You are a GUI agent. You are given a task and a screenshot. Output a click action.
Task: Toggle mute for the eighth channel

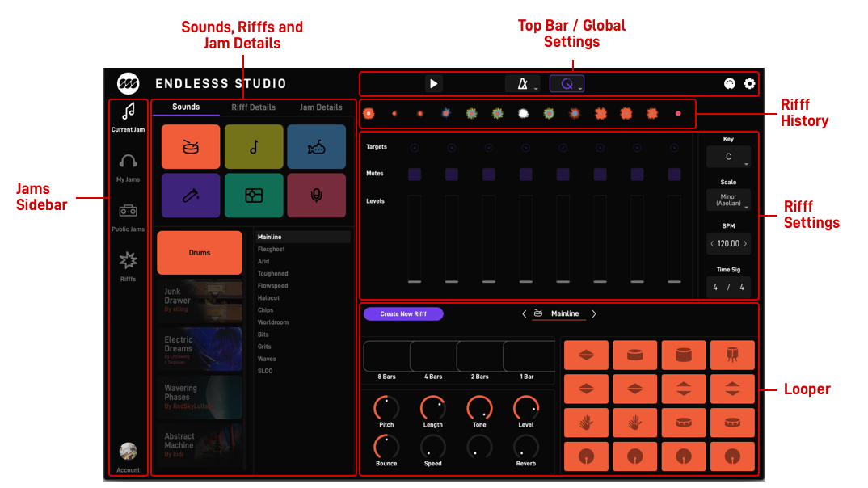pyautogui.click(x=674, y=175)
